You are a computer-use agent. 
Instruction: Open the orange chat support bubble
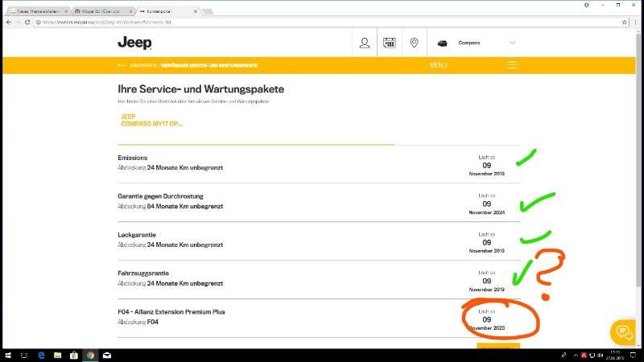(x=622, y=331)
